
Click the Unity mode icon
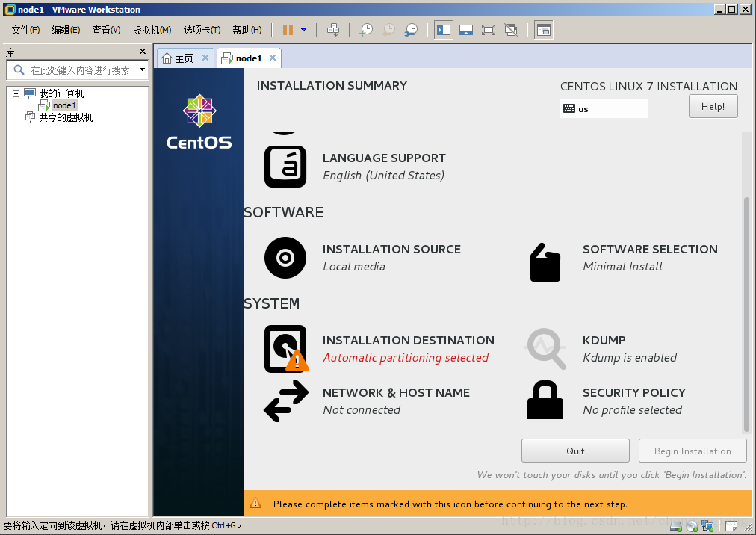(x=511, y=30)
